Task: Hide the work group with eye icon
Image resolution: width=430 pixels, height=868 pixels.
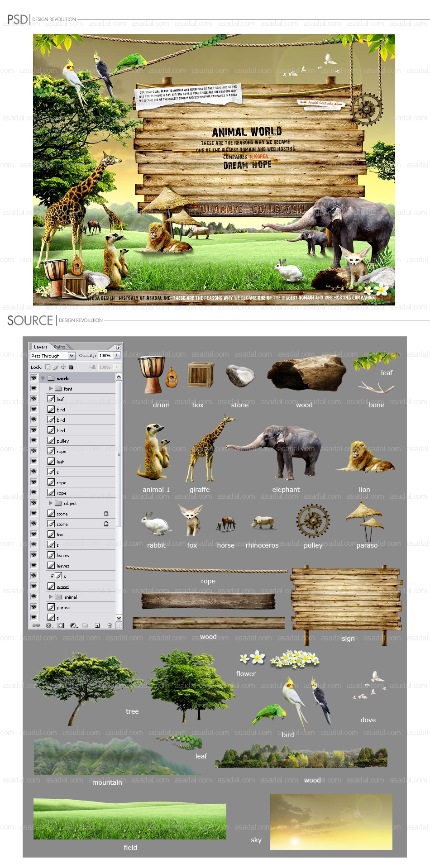Action: click(x=33, y=378)
